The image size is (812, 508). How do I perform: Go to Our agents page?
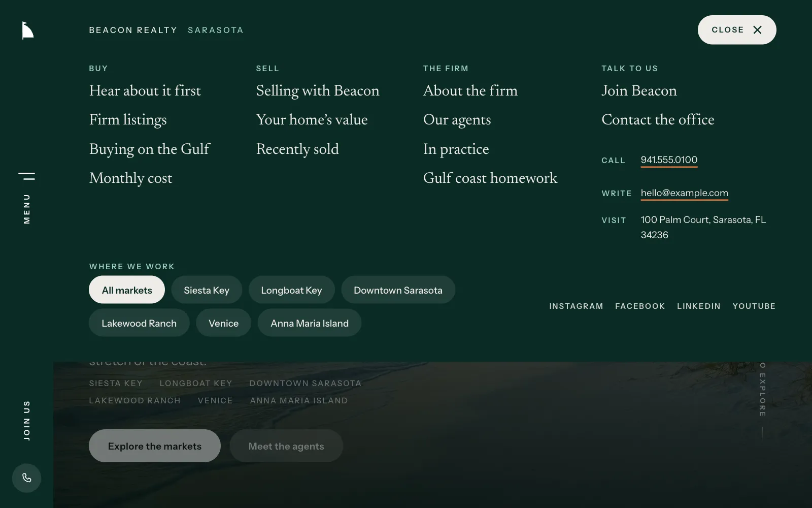[457, 120]
